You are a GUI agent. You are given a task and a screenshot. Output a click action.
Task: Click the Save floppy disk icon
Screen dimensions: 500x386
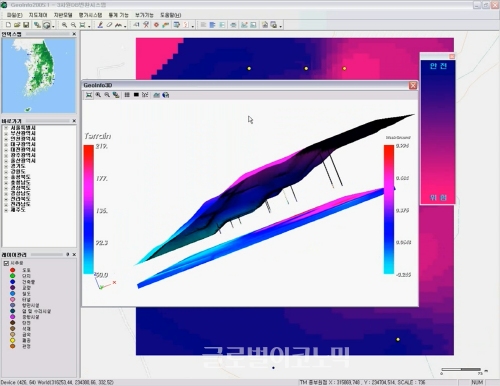click(x=26, y=25)
